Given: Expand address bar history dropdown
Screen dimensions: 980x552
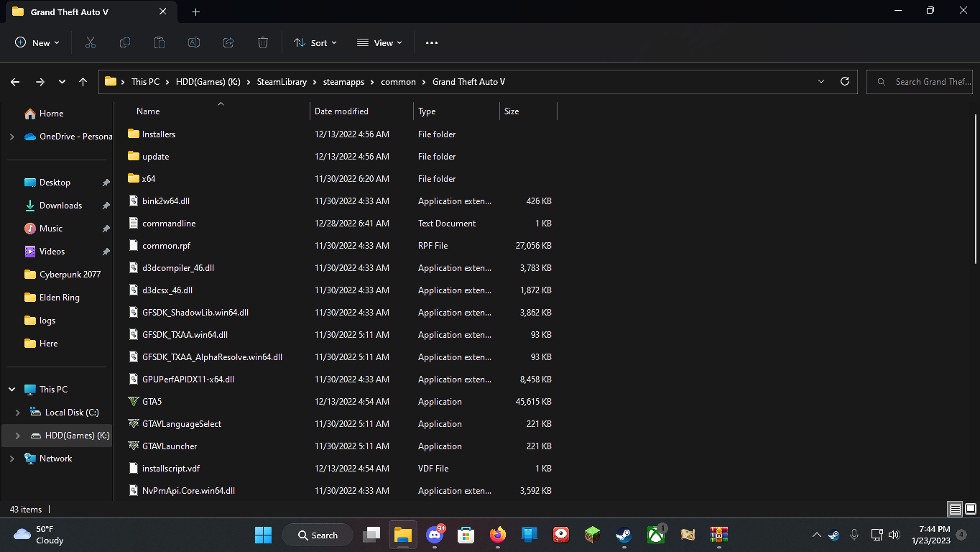Looking at the screenshot, I should (x=821, y=81).
